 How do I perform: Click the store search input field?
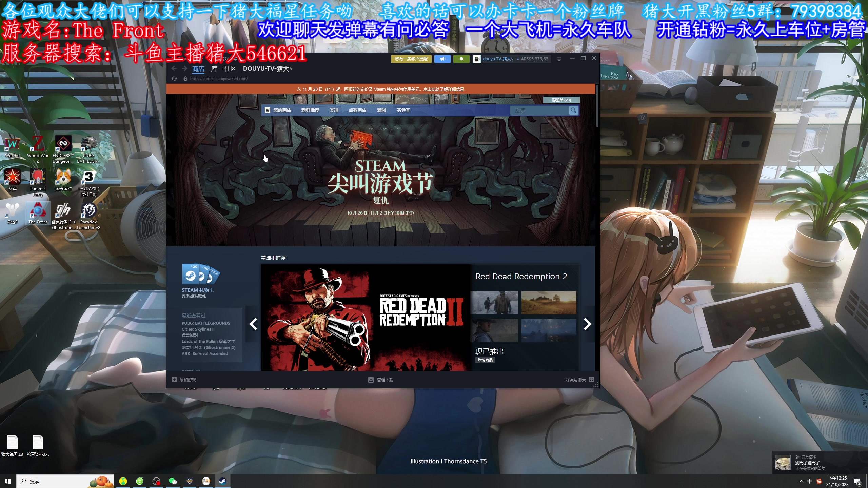point(539,110)
